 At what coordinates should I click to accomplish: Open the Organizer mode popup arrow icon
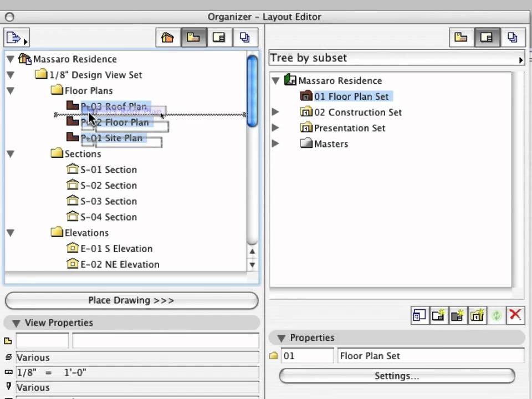17,37
